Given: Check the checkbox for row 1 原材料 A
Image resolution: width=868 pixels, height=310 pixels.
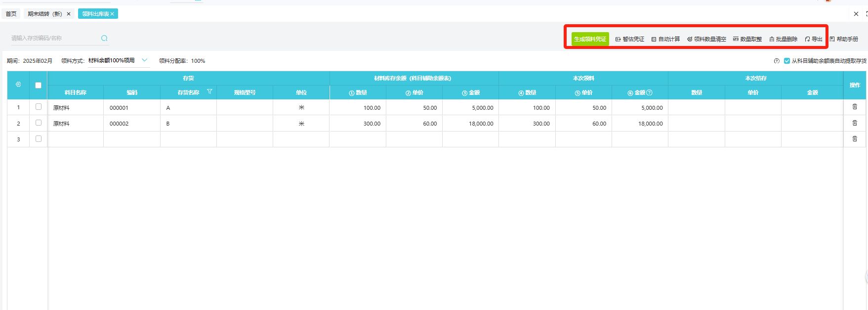Looking at the screenshot, I should pos(39,107).
